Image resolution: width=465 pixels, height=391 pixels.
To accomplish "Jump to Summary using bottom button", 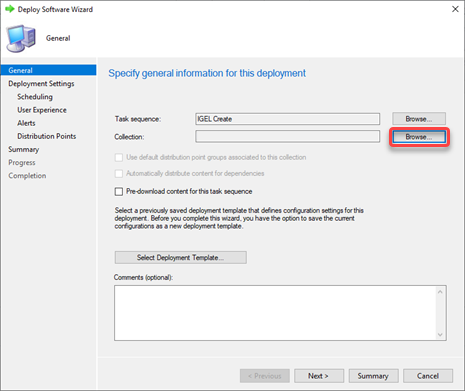I will click(373, 376).
